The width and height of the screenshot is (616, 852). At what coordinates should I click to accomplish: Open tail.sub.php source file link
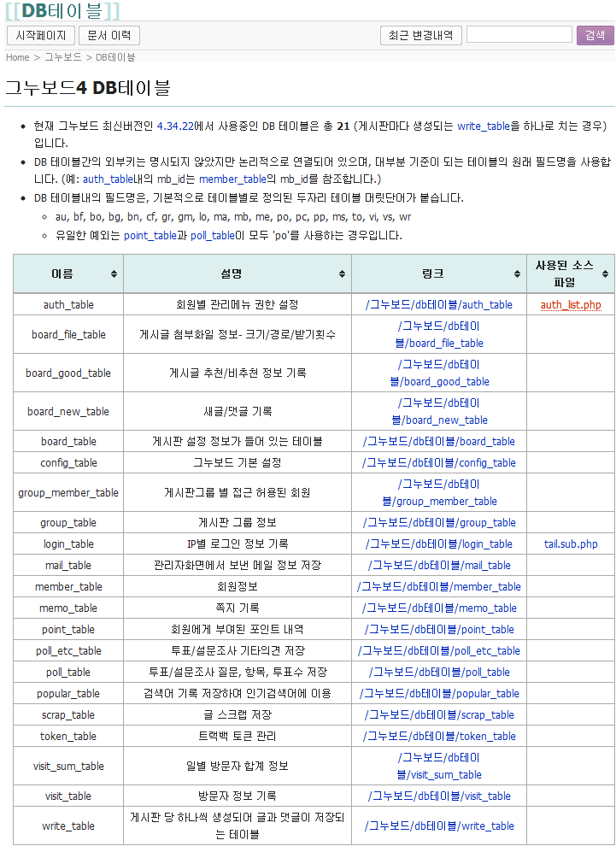[571, 544]
